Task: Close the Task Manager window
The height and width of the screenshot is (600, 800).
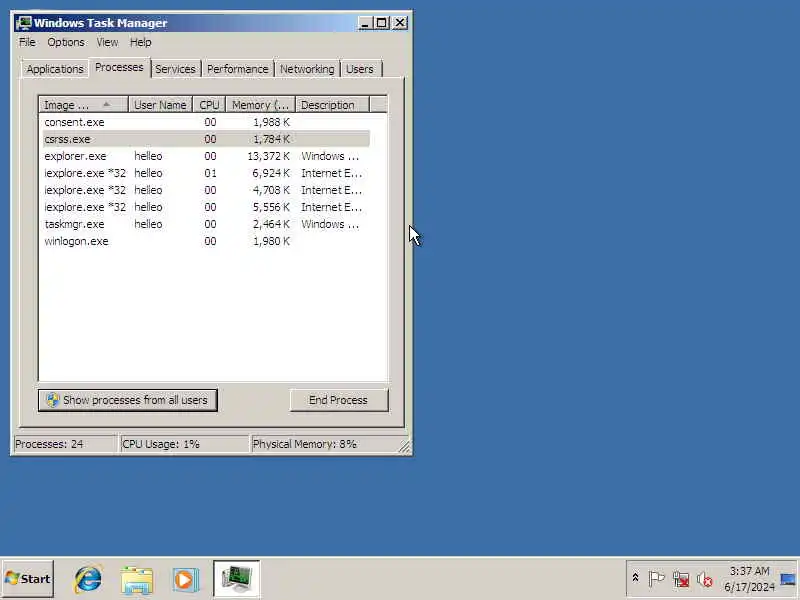Action: point(400,23)
